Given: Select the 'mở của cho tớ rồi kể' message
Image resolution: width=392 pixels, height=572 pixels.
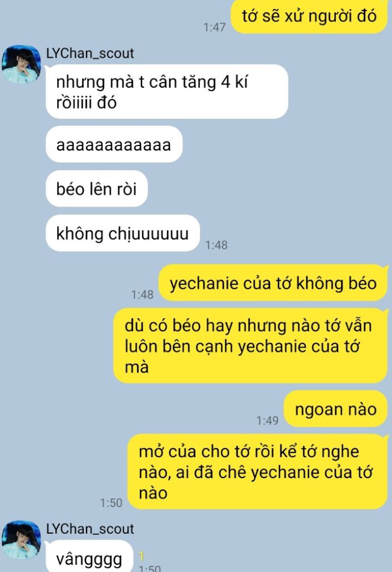Looking at the screenshot, I should 257,471.
